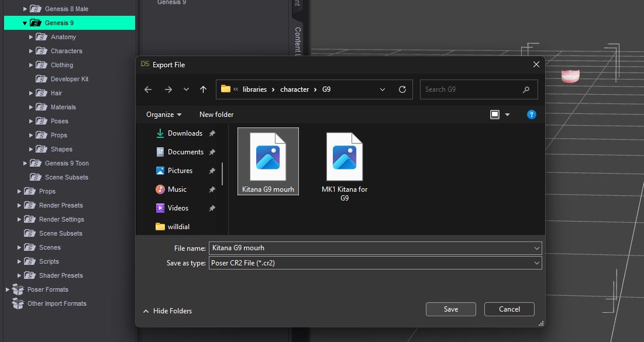The height and width of the screenshot is (342, 644).
Task: Open recent locations dropdown arrow
Action: [x=186, y=89]
